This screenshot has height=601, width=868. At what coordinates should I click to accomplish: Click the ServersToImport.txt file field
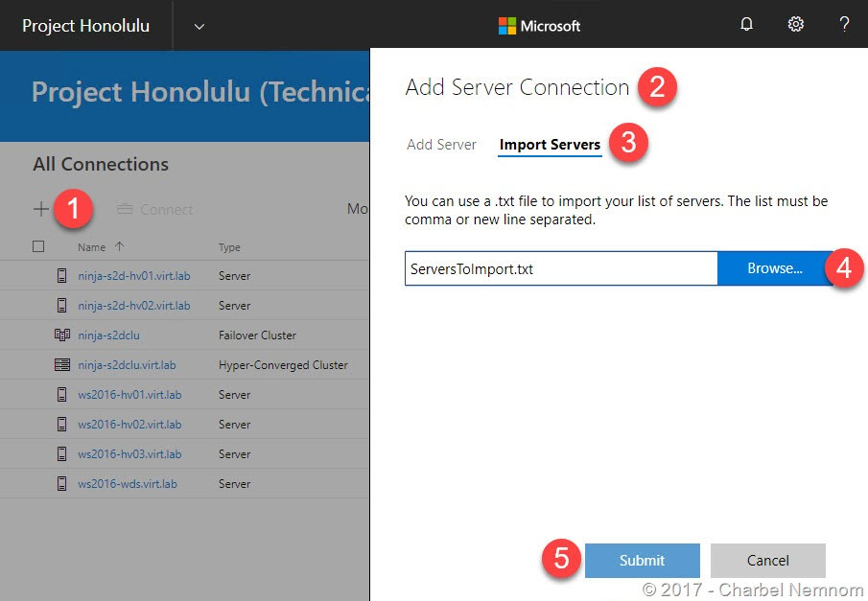(561, 268)
